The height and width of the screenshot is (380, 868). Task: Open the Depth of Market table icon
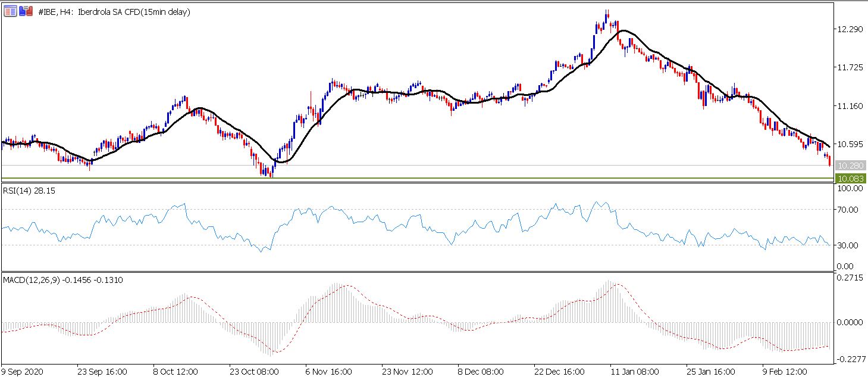click(x=10, y=11)
